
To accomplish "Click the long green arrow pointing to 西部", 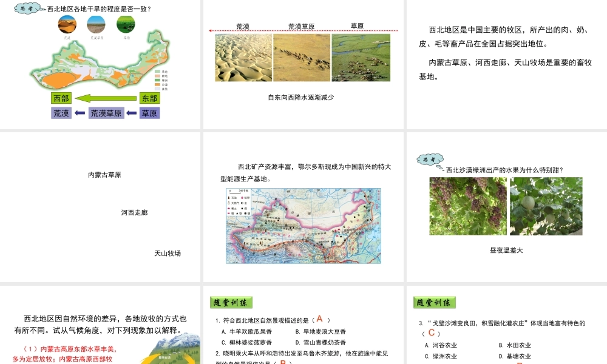I will point(106,98).
